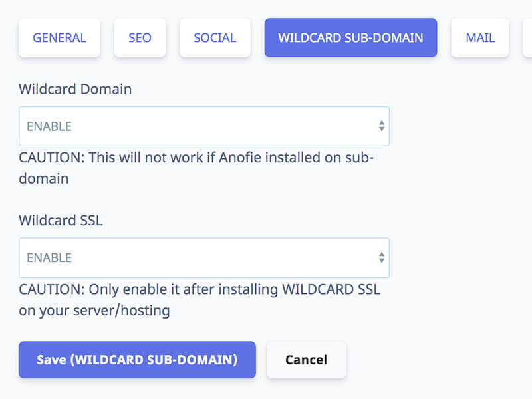Expand the Wildcard SSL select box

[204, 258]
